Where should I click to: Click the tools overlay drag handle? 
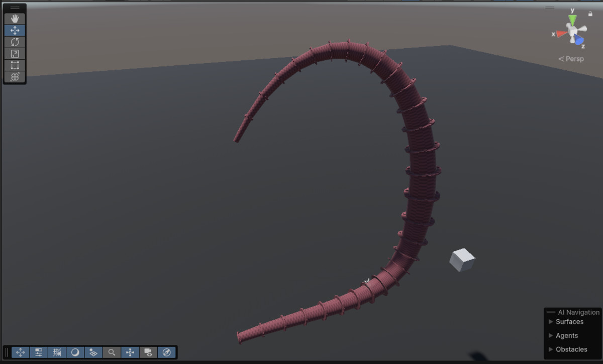coord(15,8)
